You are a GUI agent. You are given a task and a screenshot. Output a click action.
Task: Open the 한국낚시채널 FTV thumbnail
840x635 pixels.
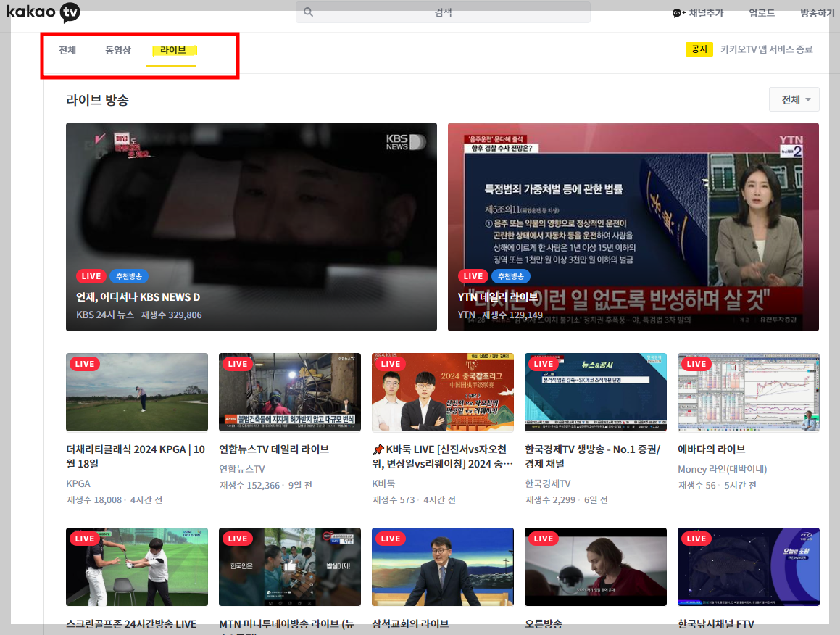coord(749,567)
